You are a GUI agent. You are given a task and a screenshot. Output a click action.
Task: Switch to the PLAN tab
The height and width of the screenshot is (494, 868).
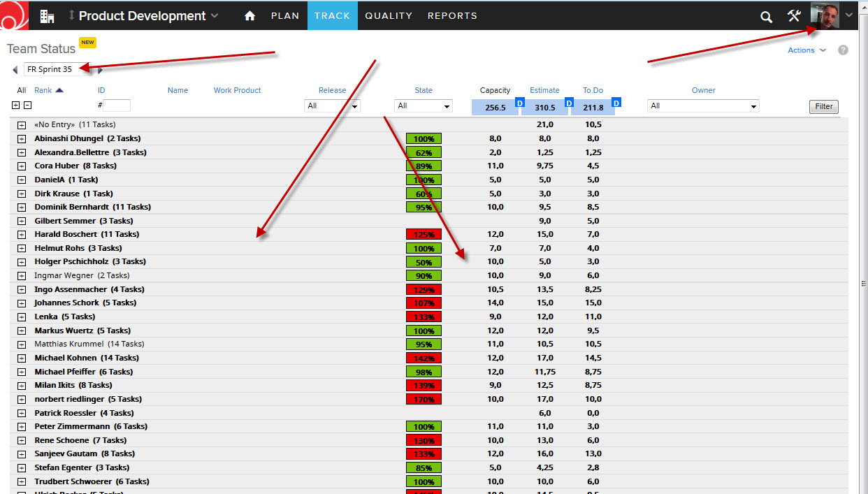285,15
